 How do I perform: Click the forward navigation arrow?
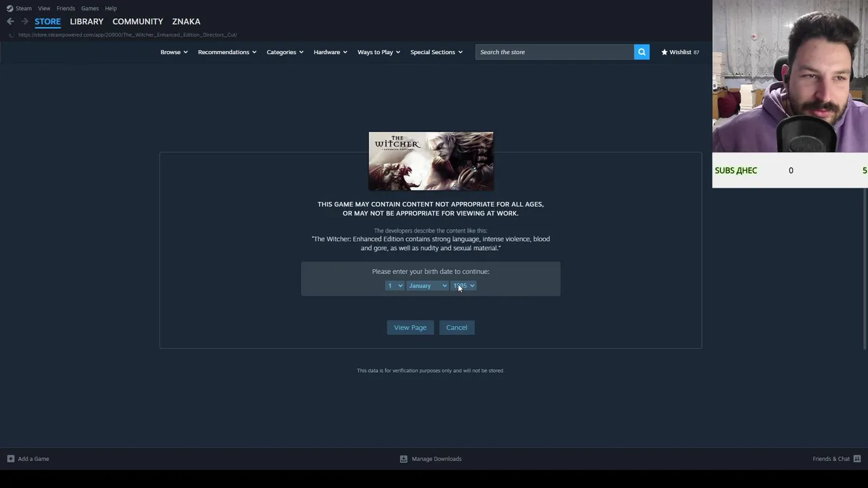(24, 22)
